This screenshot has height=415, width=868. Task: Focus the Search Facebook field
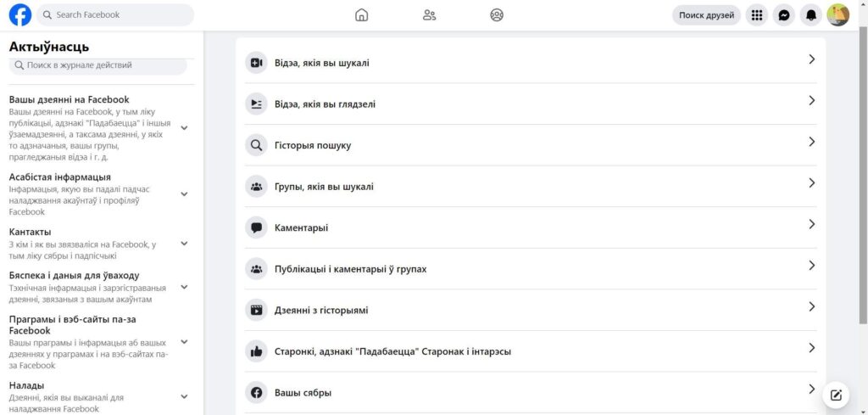[x=115, y=15]
